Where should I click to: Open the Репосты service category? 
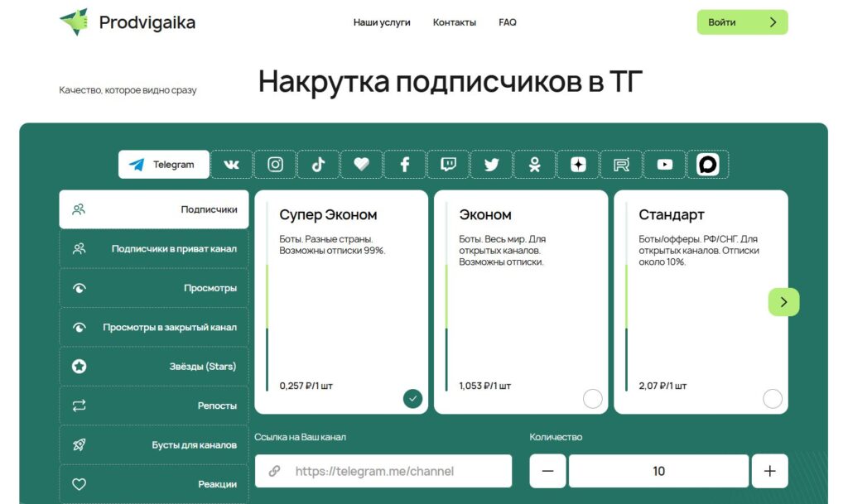click(154, 406)
